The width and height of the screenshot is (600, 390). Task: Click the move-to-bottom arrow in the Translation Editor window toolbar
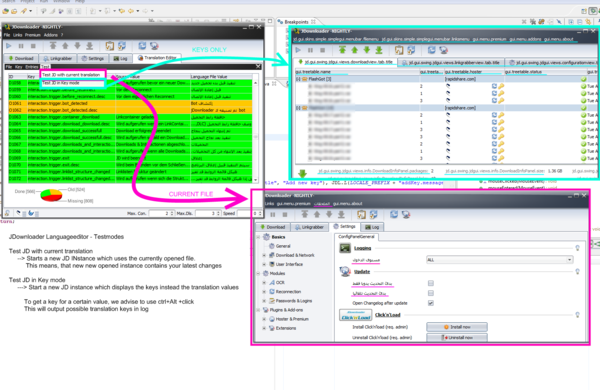90,46
